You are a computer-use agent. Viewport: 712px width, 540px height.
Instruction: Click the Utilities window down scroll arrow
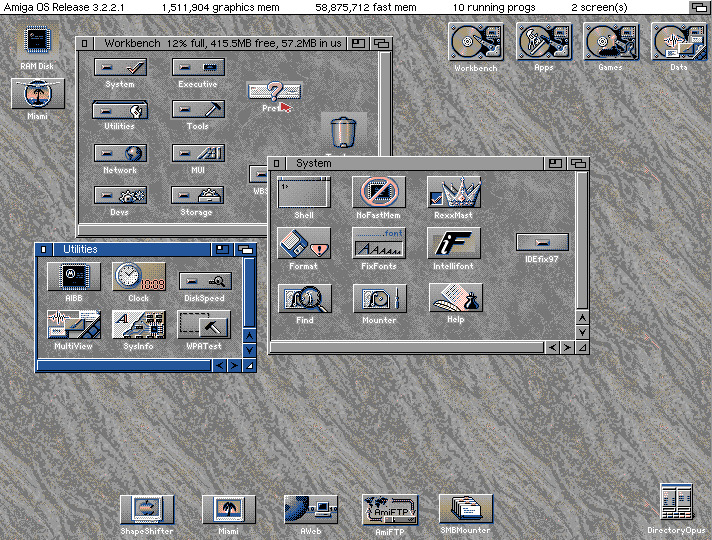(x=250, y=351)
